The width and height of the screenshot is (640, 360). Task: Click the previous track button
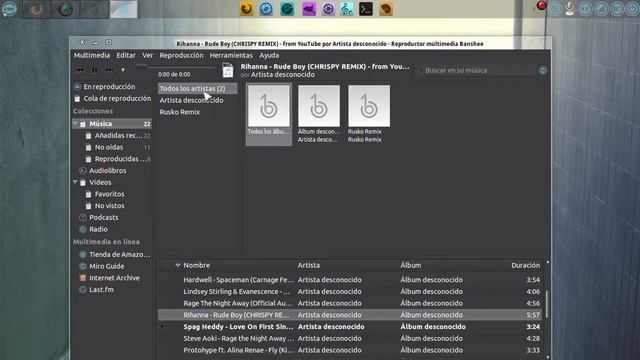[x=80, y=70]
